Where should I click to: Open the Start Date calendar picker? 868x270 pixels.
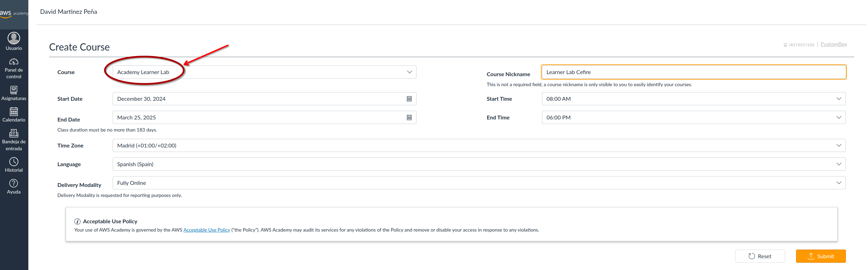click(409, 99)
